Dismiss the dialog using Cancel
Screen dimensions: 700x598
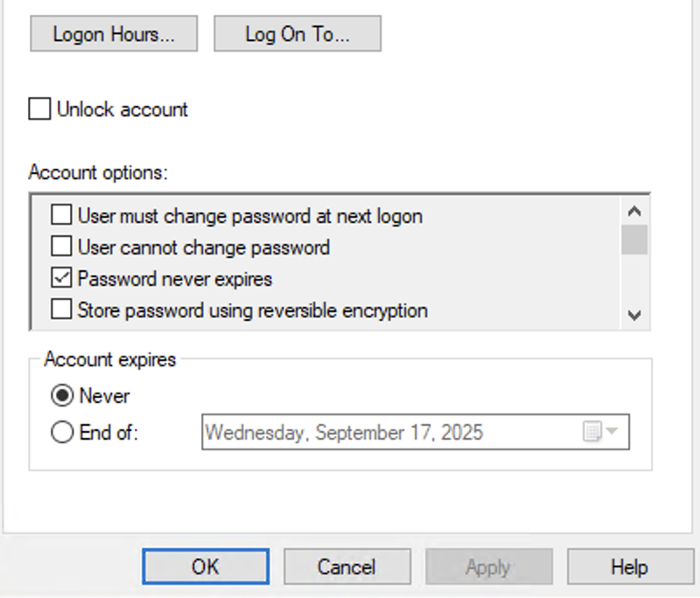coord(346,567)
